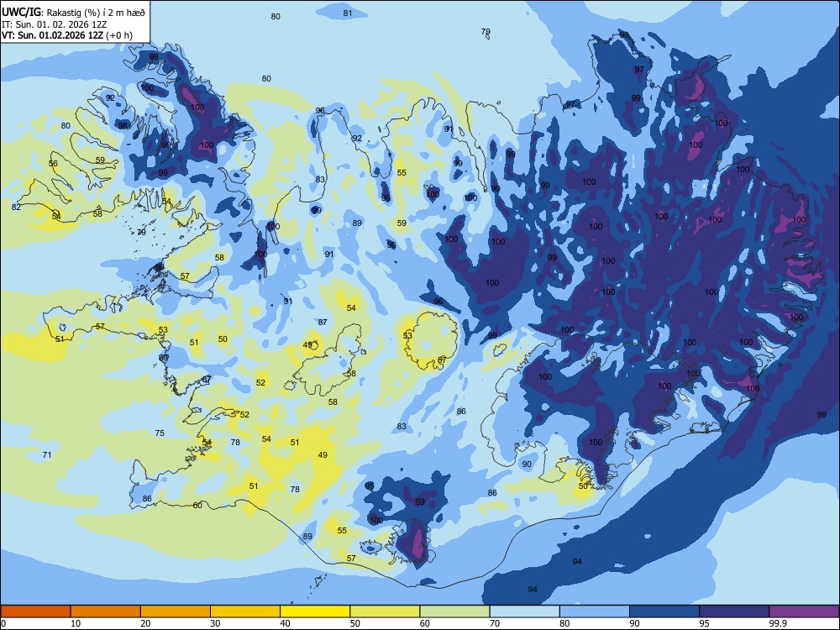
Task: Pick the bright yellow 40–50 legend swatch
Action: tap(315, 612)
